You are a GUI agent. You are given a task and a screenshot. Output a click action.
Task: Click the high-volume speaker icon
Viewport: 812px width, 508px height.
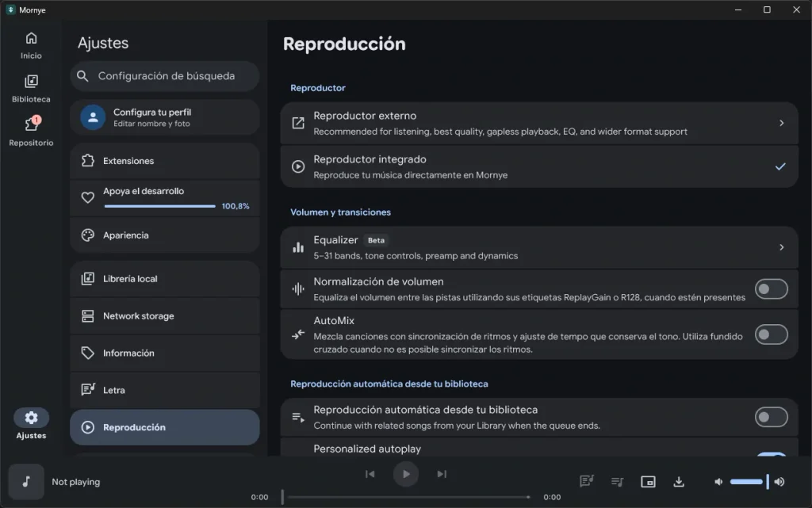(780, 482)
